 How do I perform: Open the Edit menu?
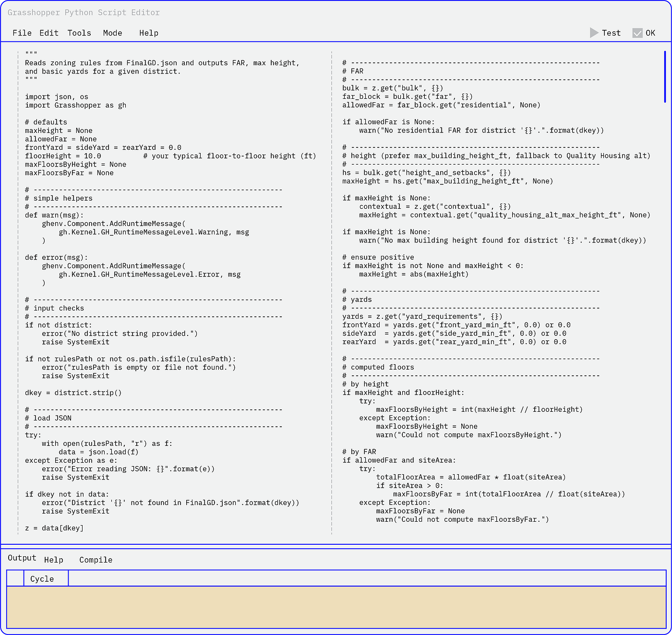pos(49,33)
